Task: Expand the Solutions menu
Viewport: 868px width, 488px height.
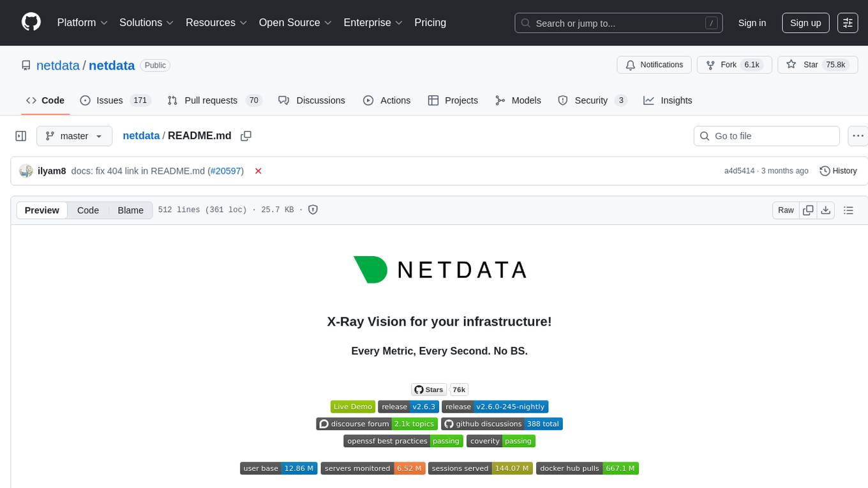Action: point(147,22)
